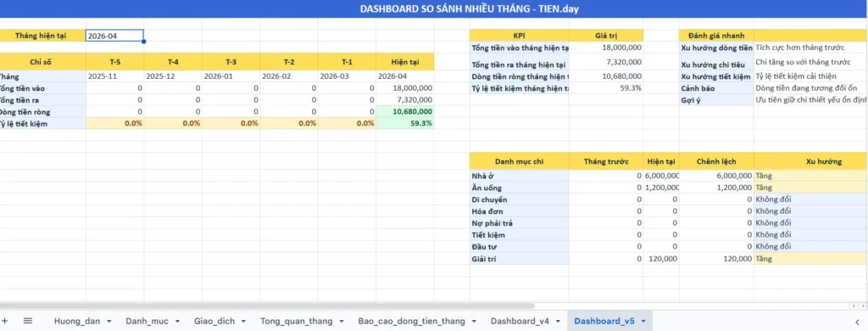The image size is (868, 331).
Task: Add a new sheet with plus icon
Action: click(x=4, y=321)
